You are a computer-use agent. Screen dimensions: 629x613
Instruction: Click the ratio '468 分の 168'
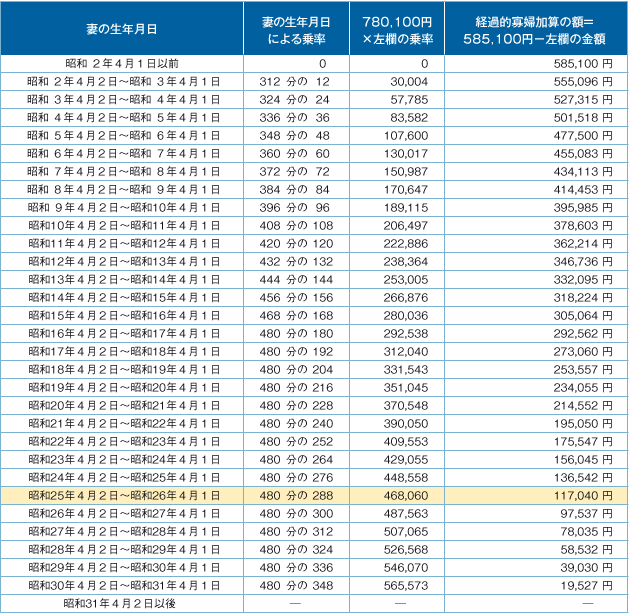click(296, 316)
